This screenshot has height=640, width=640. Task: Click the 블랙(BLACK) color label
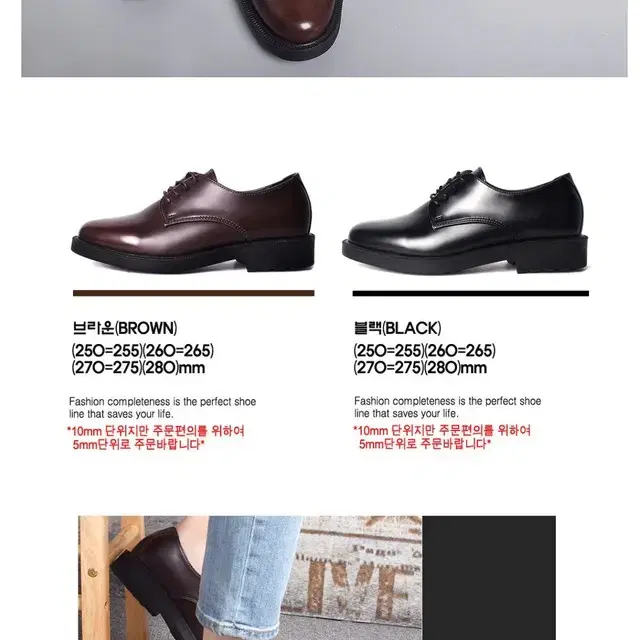point(398,328)
